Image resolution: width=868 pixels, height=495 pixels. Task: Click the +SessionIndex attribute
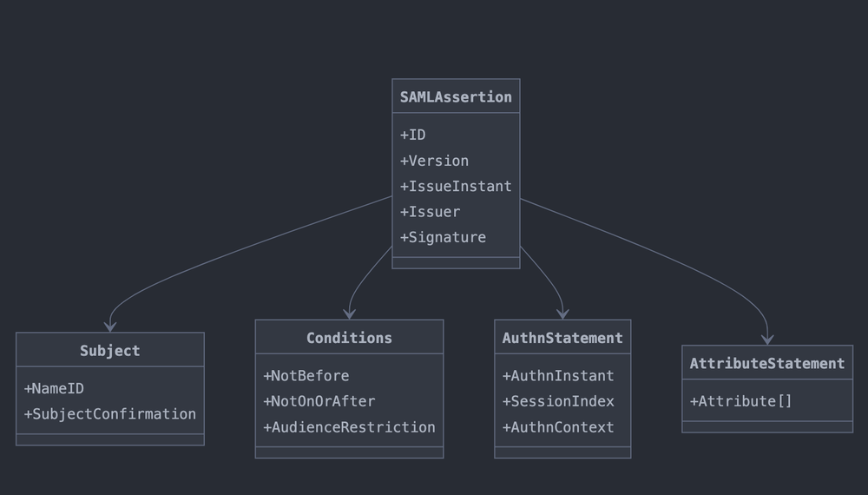558,401
